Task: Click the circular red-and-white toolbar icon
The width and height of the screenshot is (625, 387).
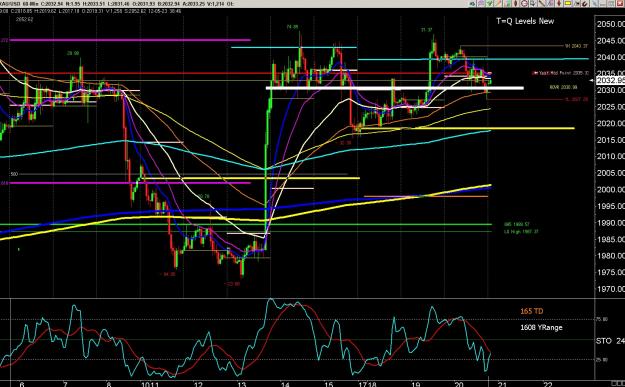Action: pyautogui.click(x=524, y=4)
